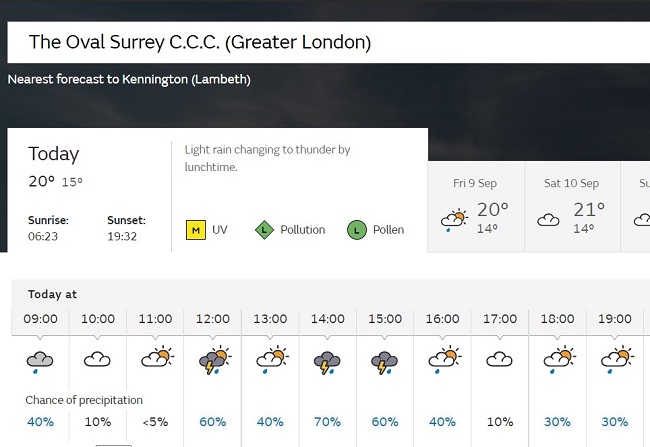Click the 14:00 thunder cloud icon
The height and width of the screenshot is (447, 650).
point(327,362)
